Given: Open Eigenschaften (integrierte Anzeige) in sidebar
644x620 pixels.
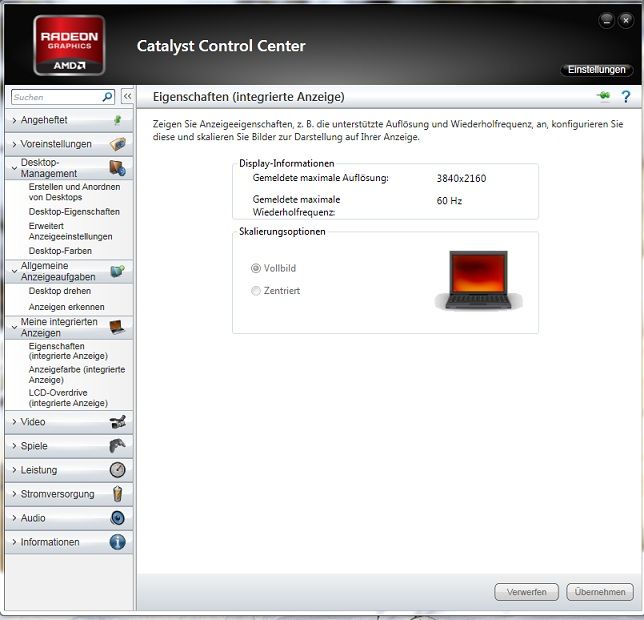Looking at the screenshot, I should pyautogui.click(x=68, y=351).
